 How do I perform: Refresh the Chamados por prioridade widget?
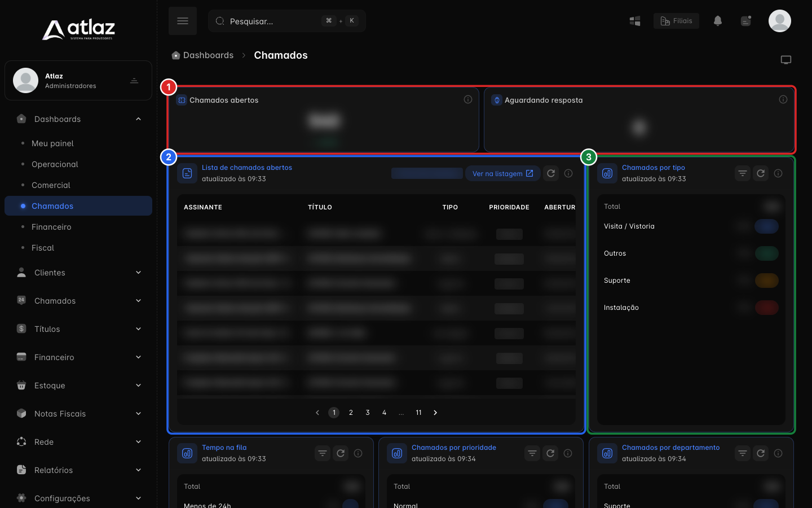[x=550, y=453]
